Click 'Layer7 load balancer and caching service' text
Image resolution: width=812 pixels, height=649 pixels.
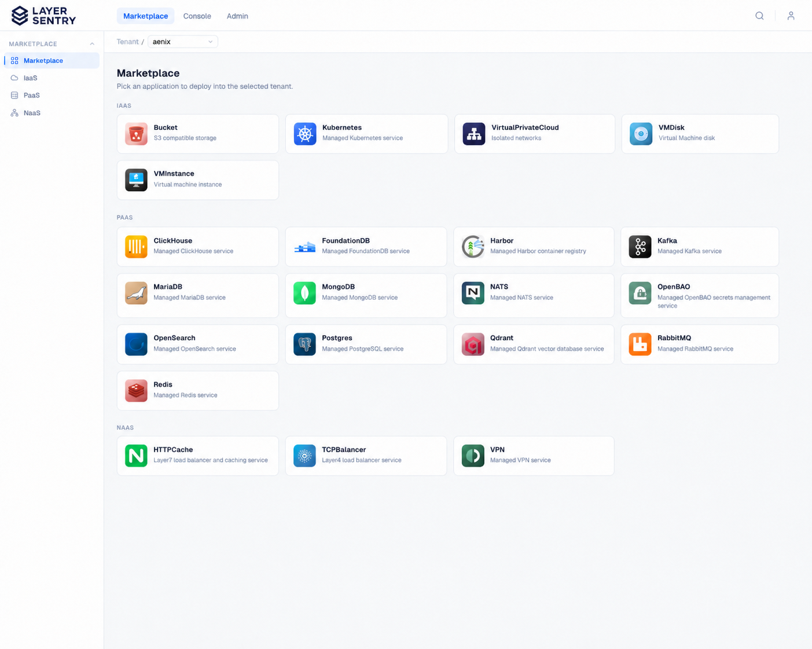pos(211,460)
